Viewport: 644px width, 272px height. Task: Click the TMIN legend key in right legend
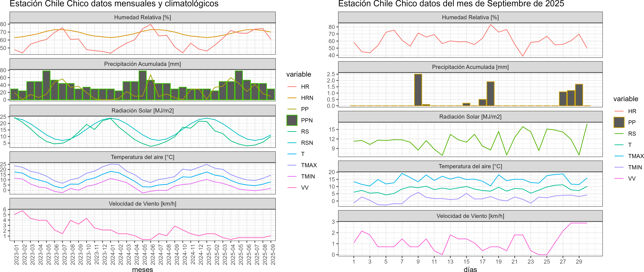(619, 167)
